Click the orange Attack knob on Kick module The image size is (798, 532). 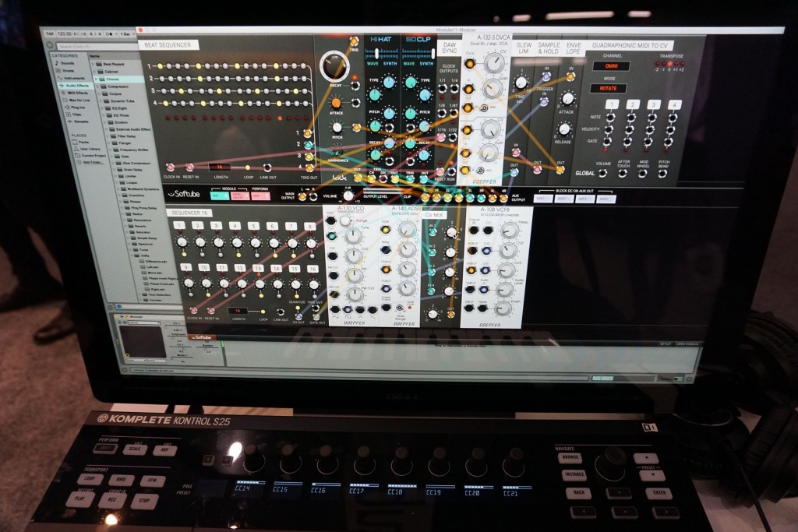[x=336, y=102]
